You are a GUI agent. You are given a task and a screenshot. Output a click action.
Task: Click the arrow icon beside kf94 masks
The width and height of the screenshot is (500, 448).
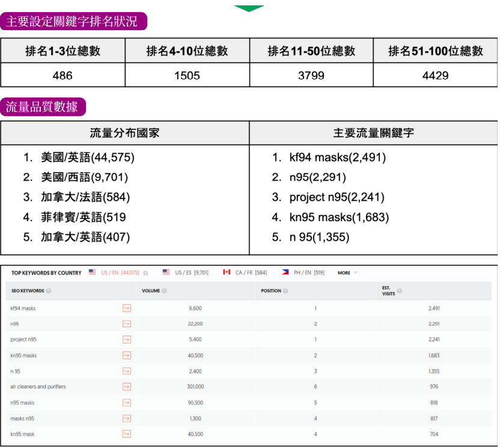126,308
